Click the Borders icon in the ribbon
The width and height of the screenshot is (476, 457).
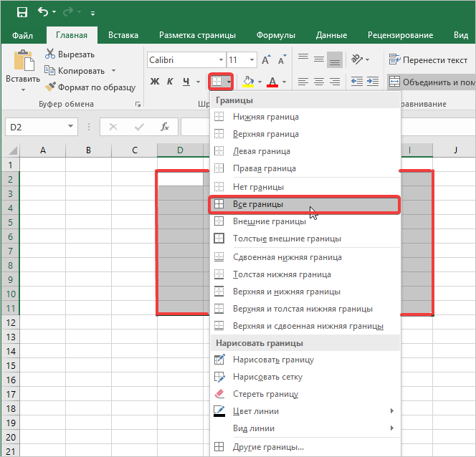(x=216, y=81)
